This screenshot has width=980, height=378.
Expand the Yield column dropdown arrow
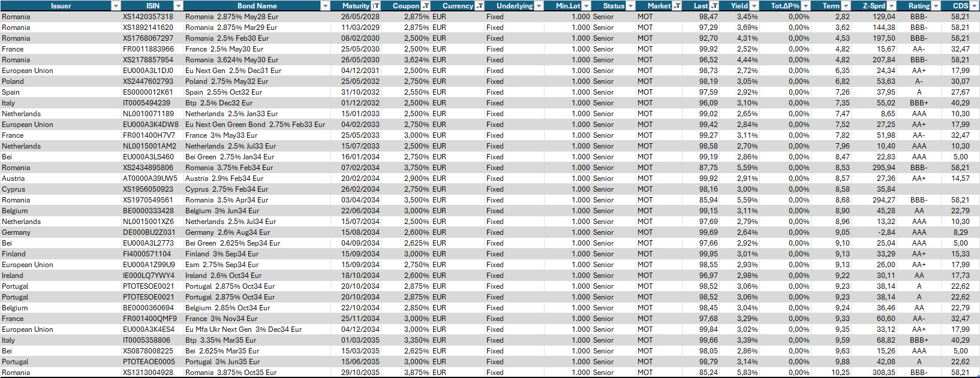click(x=754, y=6)
